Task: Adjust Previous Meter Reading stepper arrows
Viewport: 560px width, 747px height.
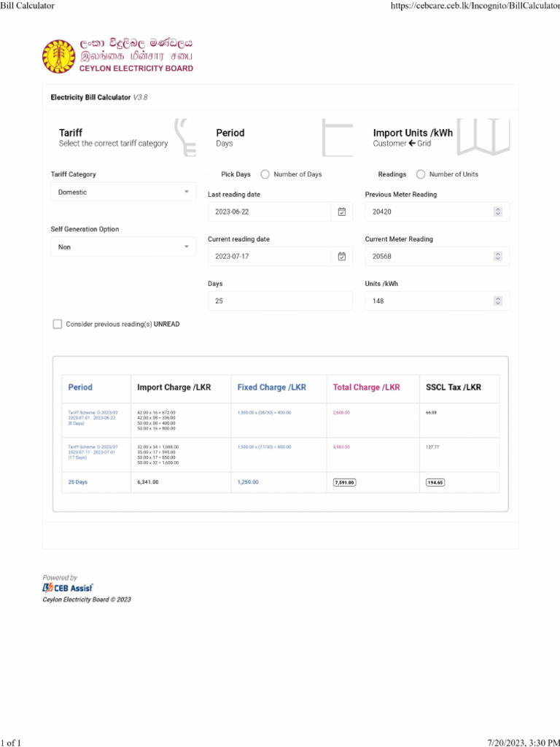Action: point(497,212)
